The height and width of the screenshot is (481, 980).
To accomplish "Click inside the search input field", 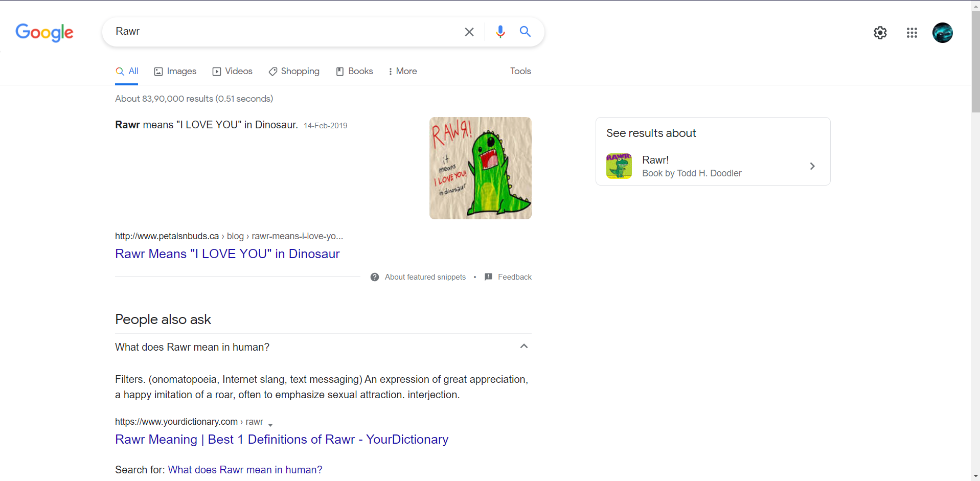I will [281, 31].
